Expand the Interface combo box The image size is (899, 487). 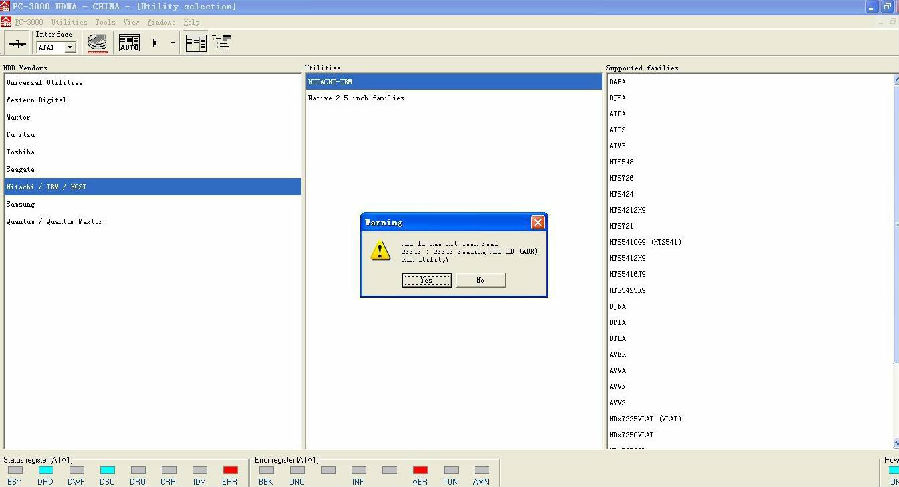pos(70,48)
